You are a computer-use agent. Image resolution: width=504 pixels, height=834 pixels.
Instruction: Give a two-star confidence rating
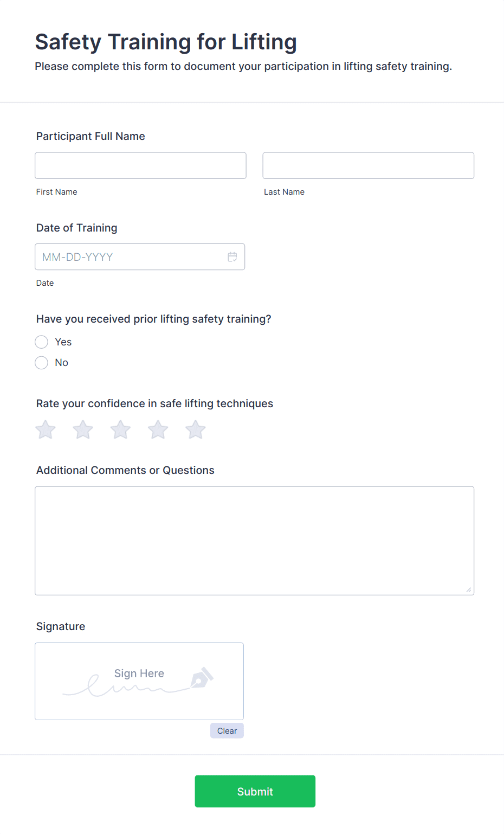(x=82, y=429)
